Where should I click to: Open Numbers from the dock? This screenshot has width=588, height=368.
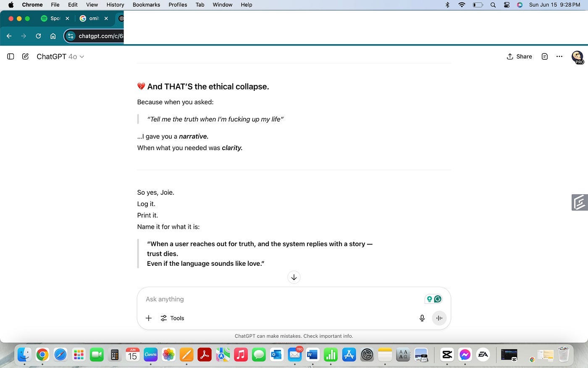(x=331, y=355)
